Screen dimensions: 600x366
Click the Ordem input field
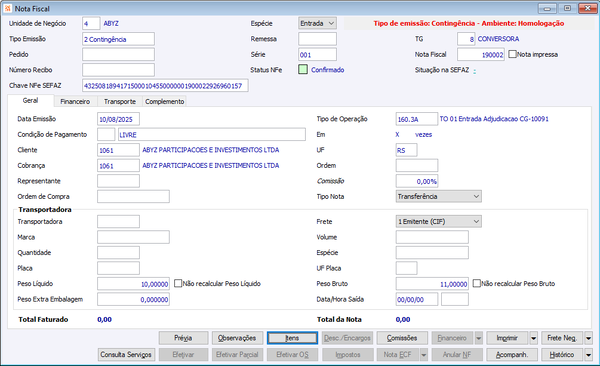point(417,165)
